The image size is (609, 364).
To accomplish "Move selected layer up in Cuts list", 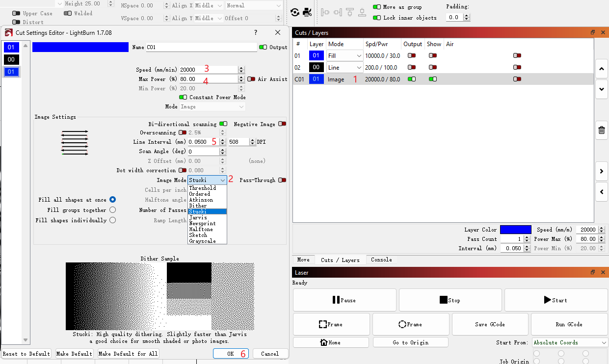I will point(602,69).
